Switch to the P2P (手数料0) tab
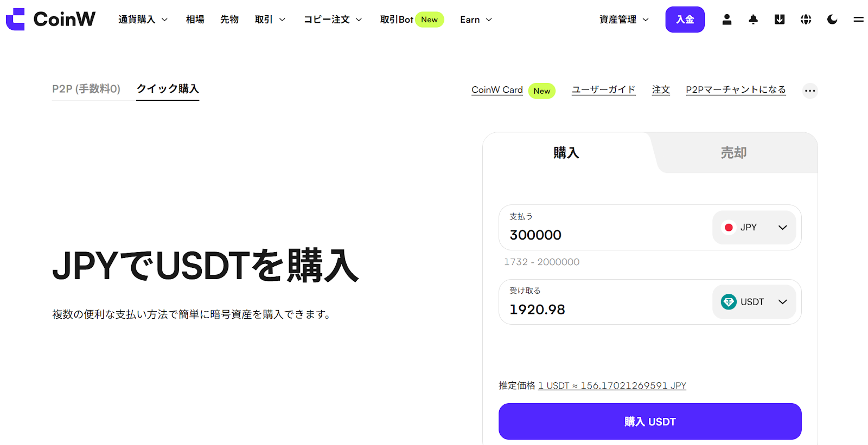The width and height of the screenshot is (868, 445). click(86, 89)
